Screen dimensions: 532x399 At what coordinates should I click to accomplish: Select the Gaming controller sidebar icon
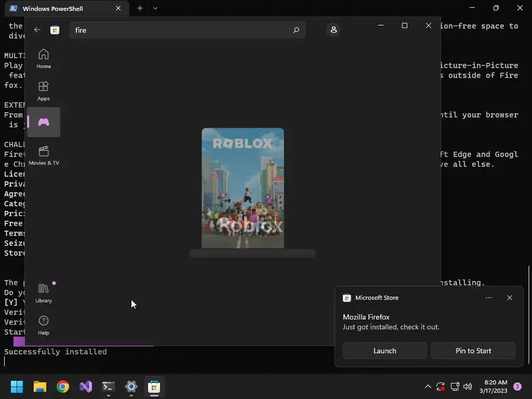44,122
